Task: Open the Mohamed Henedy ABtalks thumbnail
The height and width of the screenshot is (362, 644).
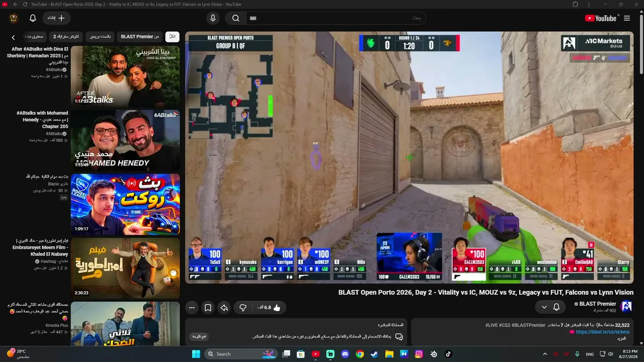Action: pos(125,140)
